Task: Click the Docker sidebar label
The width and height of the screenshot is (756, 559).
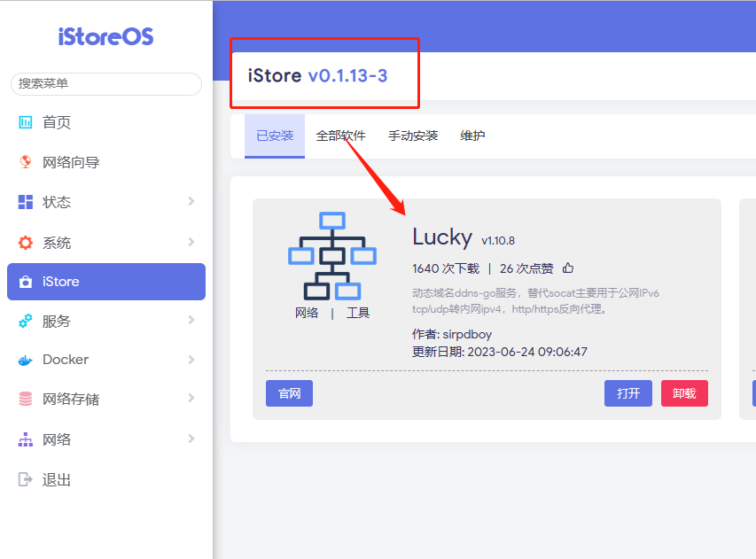Action: (x=66, y=360)
